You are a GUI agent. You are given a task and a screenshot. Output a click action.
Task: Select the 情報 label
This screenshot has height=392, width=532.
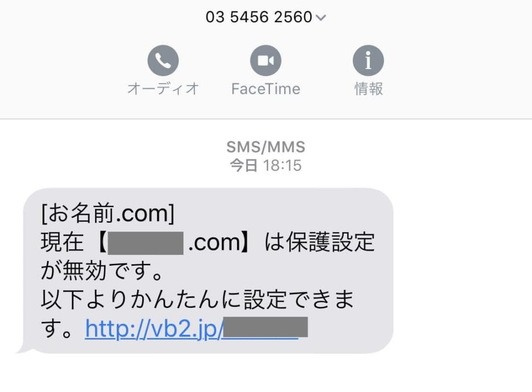click(368, 89)
